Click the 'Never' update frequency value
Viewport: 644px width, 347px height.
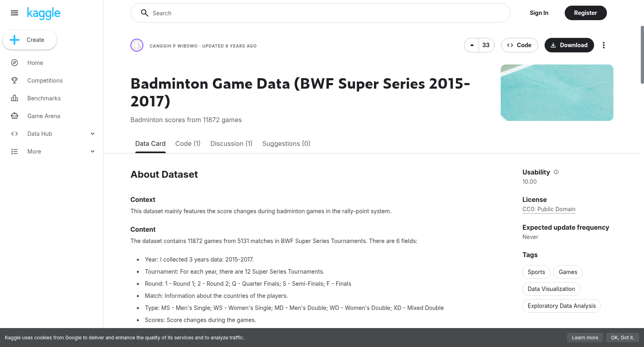(x=530, y=237)
